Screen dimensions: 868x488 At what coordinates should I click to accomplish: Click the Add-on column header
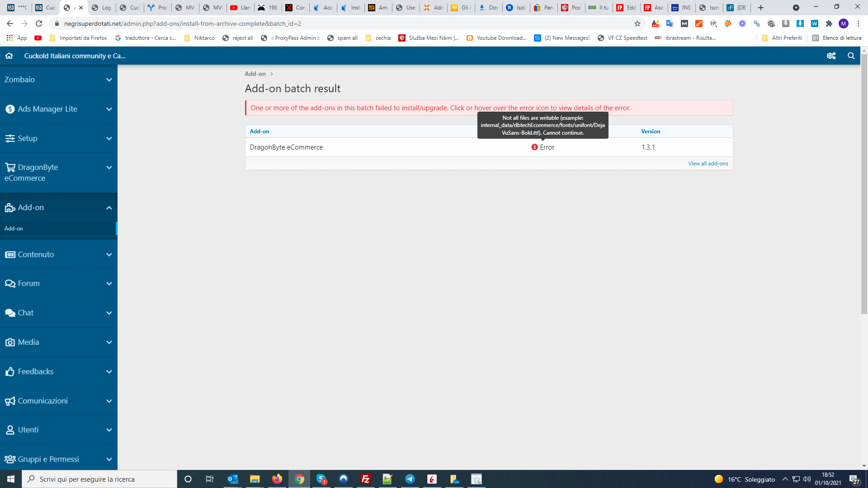click(259, 131)
